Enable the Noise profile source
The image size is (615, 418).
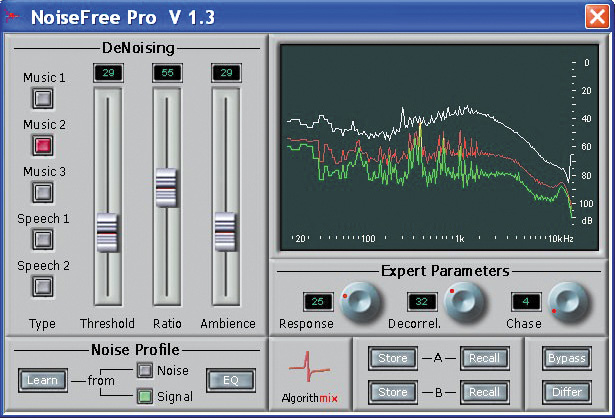[146, 370]
